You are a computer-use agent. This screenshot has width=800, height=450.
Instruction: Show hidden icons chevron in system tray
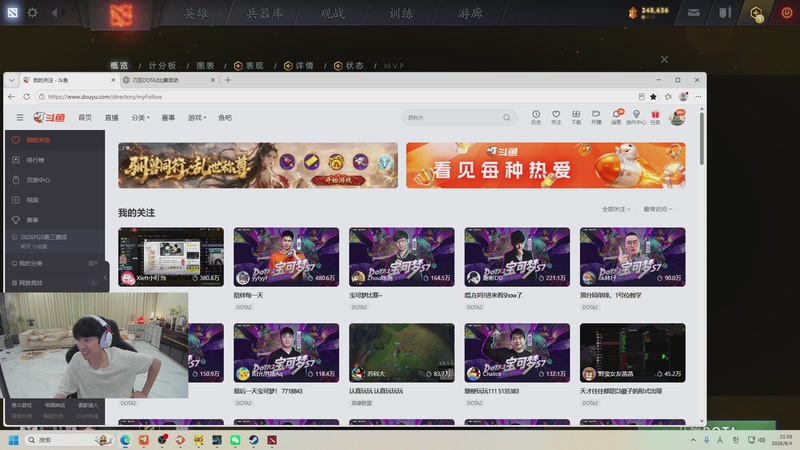(x=693, y=440)
